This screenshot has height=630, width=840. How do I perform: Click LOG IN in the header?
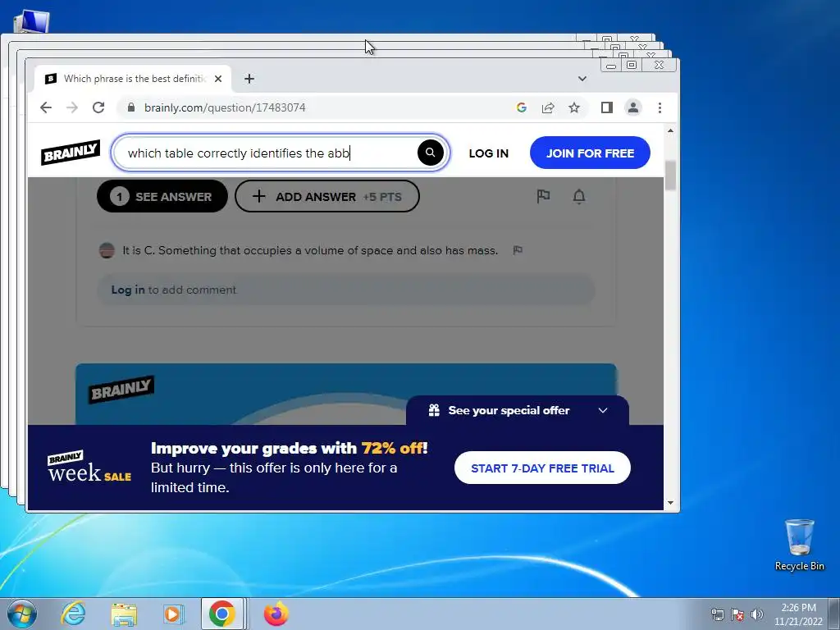489,153
